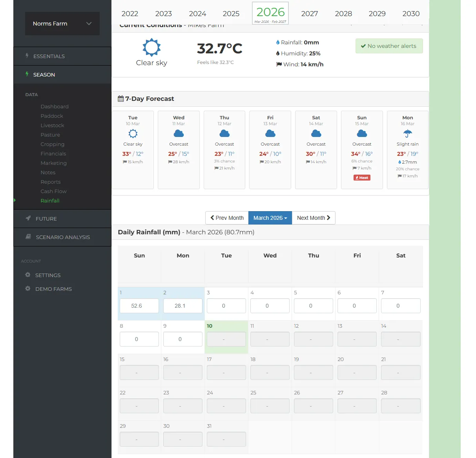This screenshot has height=458, width=476.
Task: Open the Rainfall page in the sidebar
Action: pos(50,201)
